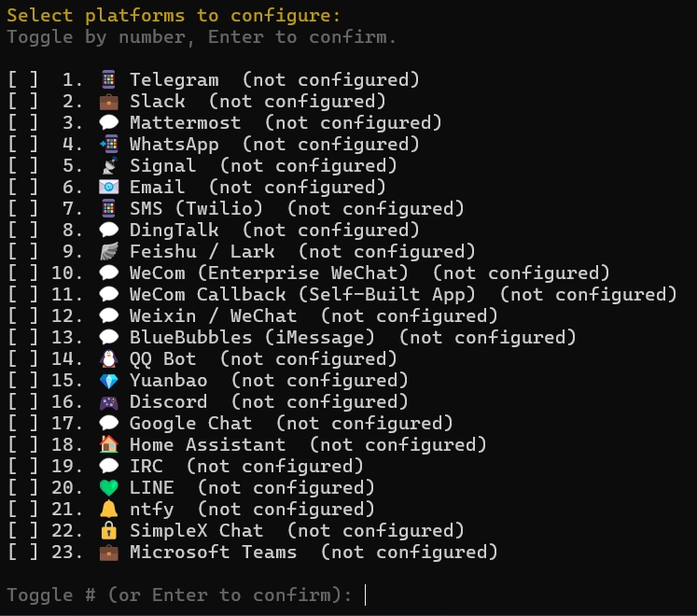Click the briefcase icon beside Slack
The width and height of the screenshot is (697, 616).
108,102
